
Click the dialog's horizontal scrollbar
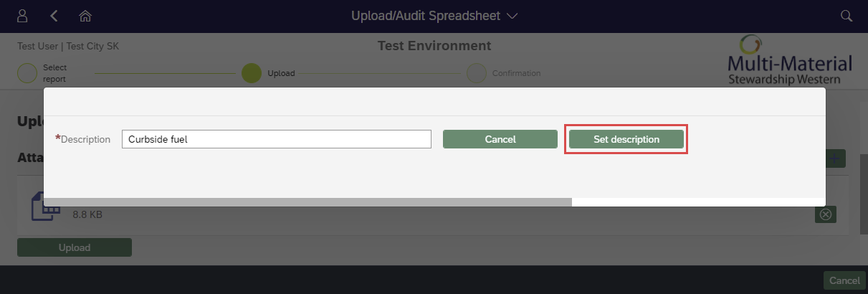pyautogui.click(x=308, y=202)
